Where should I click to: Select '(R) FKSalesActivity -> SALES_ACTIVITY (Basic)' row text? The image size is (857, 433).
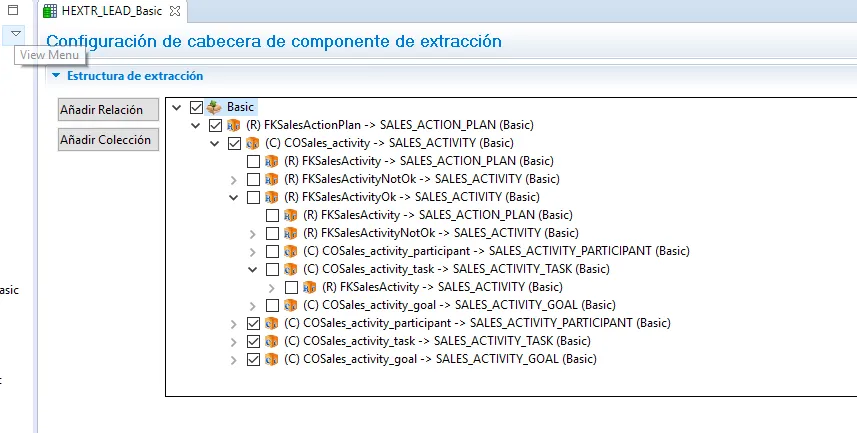coord(442,286)
